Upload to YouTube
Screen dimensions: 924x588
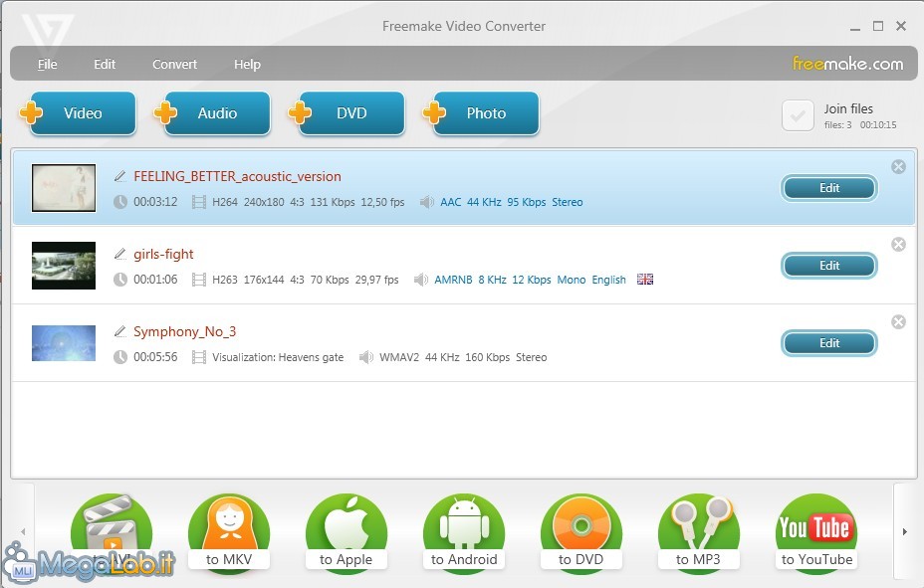(x=816, y=532)
